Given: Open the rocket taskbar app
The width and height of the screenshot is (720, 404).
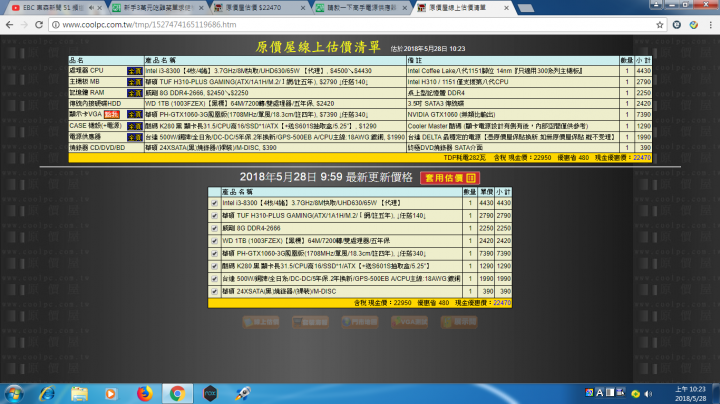Looking at the screenshot, I should point(243,394).
